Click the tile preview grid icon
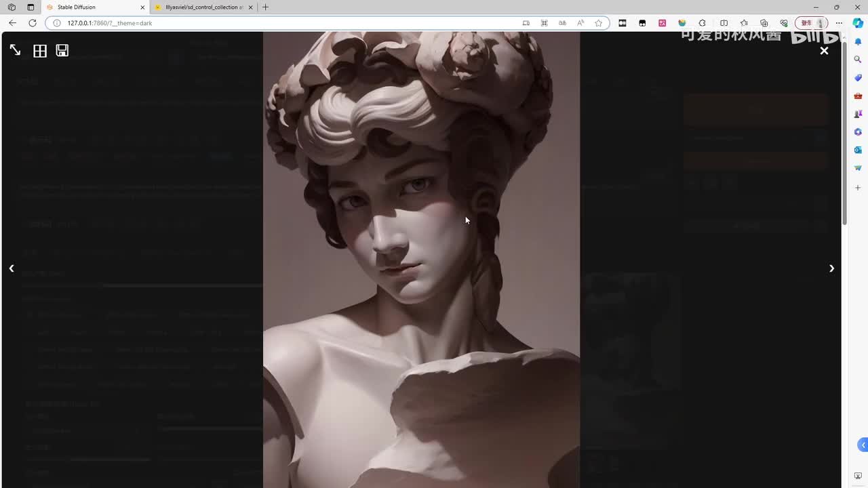 point(40,51)
